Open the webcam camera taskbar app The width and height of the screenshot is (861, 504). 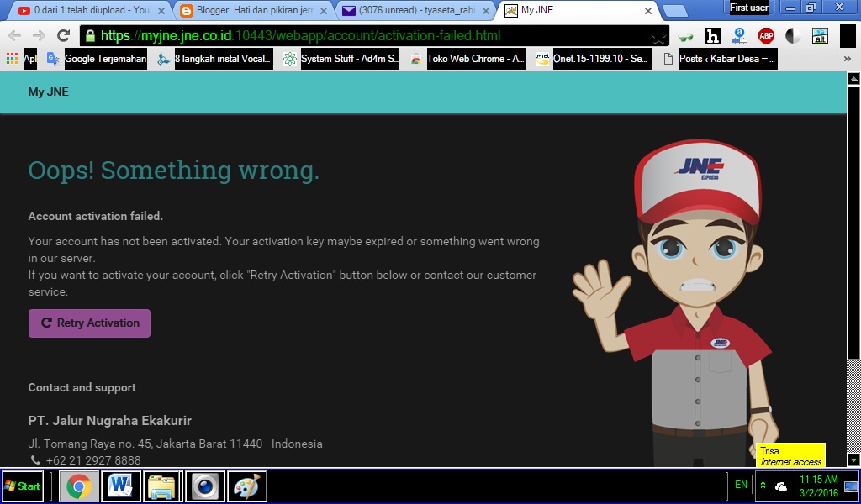205,486
